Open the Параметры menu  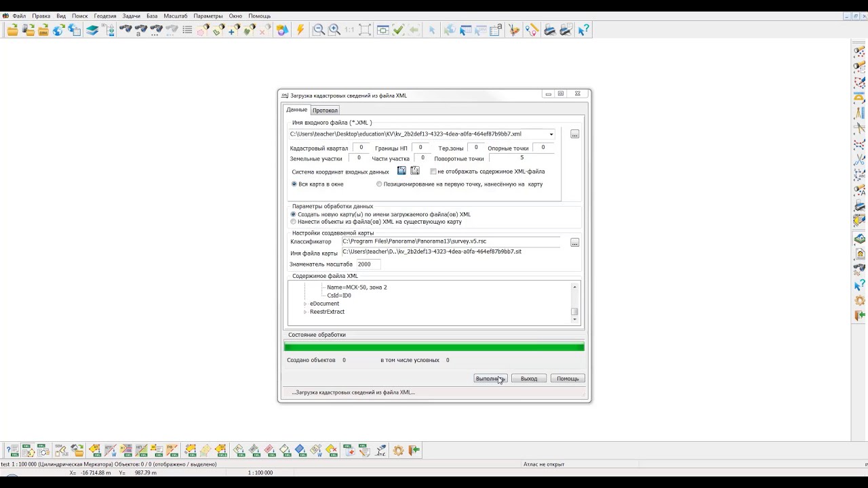tap(208, 16)
